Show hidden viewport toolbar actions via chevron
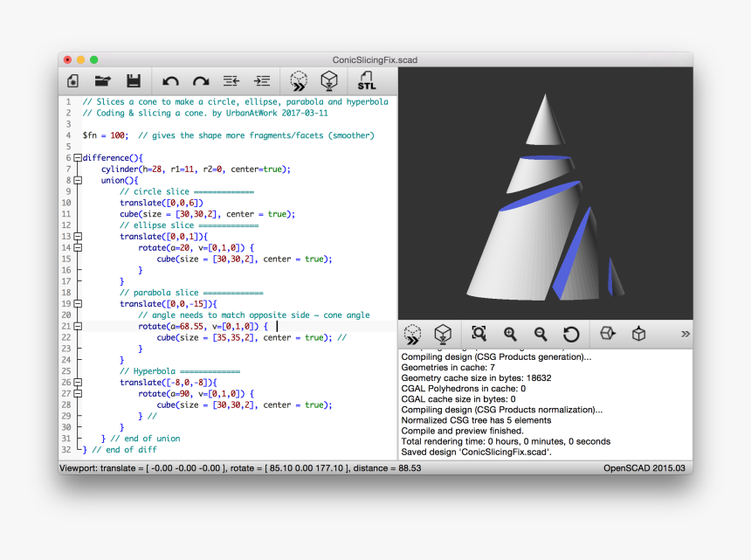Image resolution: width=751 pixels, height=560 pixels. [x=686, y=332]
